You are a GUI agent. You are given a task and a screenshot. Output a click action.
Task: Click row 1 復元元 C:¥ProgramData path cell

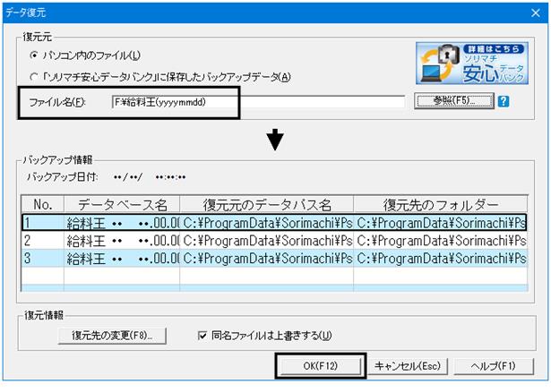pyautogui.click(x=267, y=223)
